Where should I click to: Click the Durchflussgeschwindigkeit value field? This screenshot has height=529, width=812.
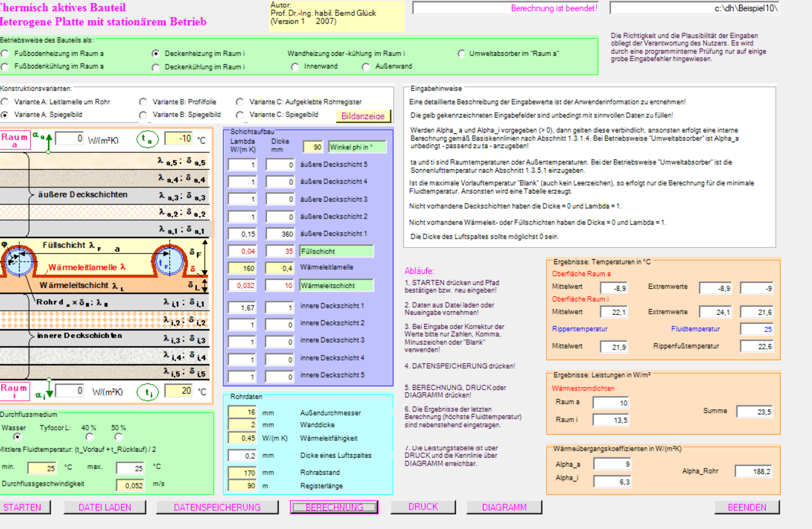click(x=130, y=485)
